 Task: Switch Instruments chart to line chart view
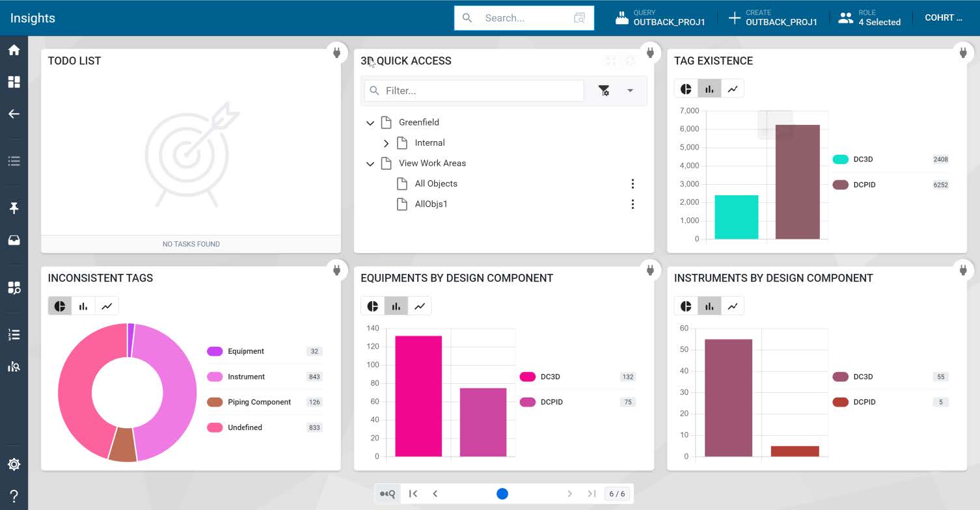(x=733, y=306)
